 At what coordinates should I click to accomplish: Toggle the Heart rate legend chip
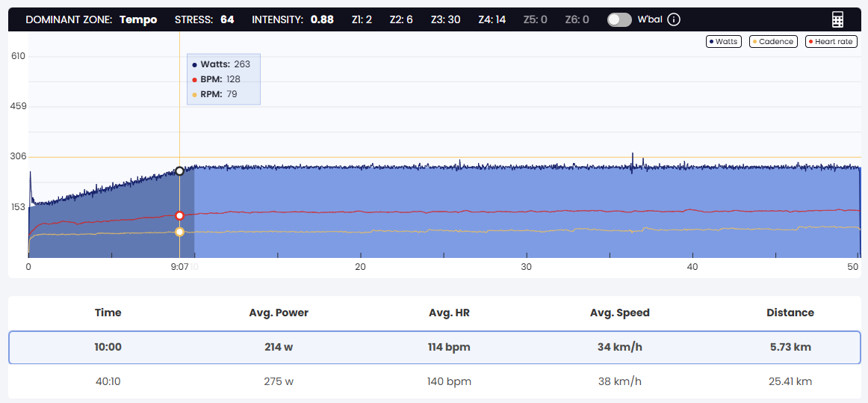coord(831,42)
